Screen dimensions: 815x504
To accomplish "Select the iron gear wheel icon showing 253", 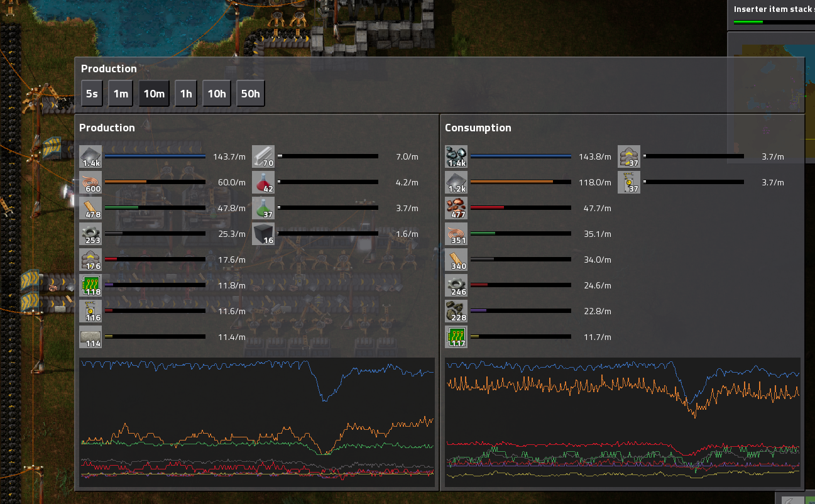I will [x=90, y=234].
